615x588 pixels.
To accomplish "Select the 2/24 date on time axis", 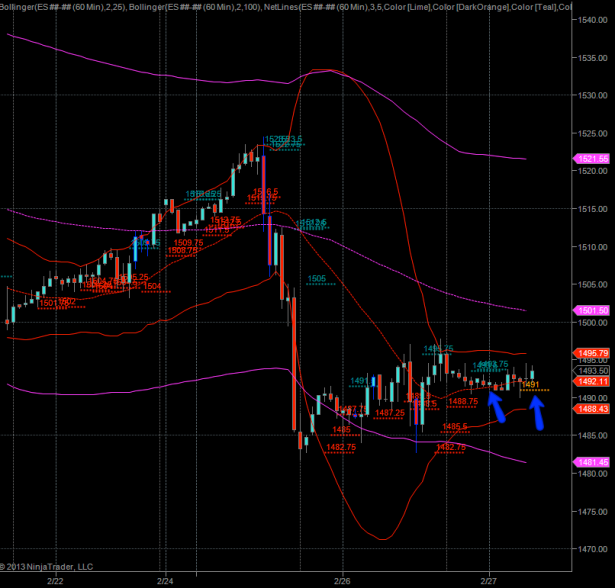I will (167, 579).
